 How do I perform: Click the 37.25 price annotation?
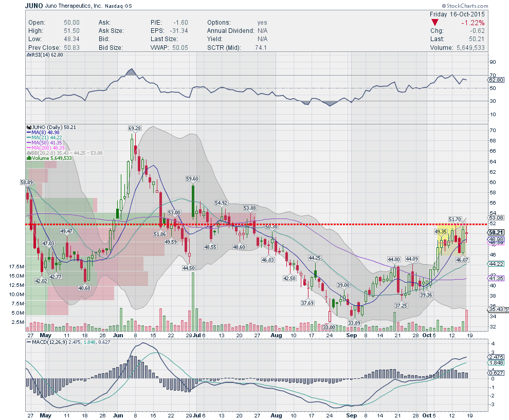click(x=401, y=305)
